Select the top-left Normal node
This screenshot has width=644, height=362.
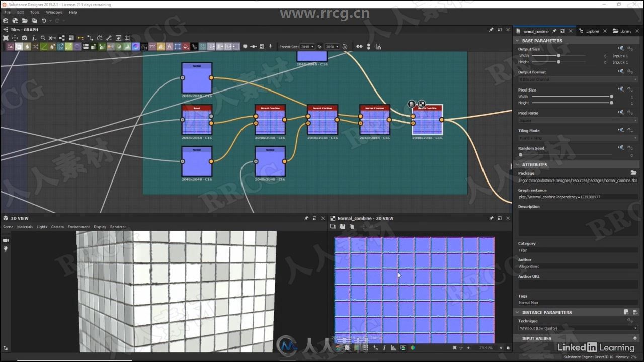coord(197,78)
